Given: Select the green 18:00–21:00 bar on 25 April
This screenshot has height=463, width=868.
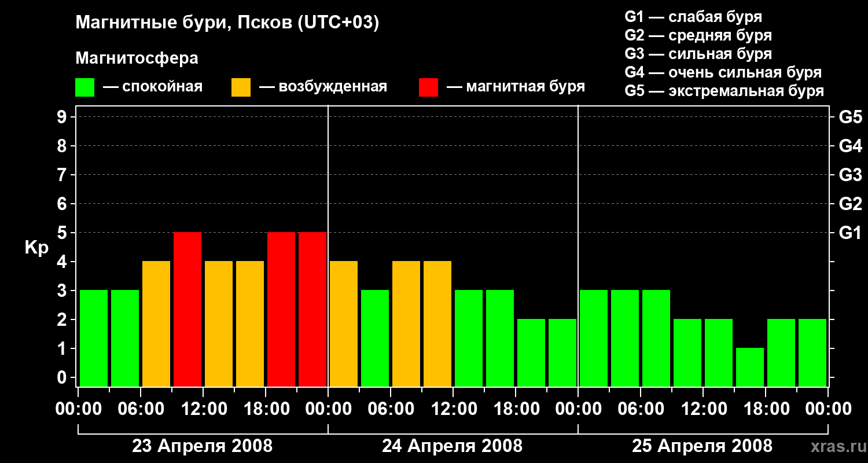Looking at the screenshot, I should click(781, 352).
